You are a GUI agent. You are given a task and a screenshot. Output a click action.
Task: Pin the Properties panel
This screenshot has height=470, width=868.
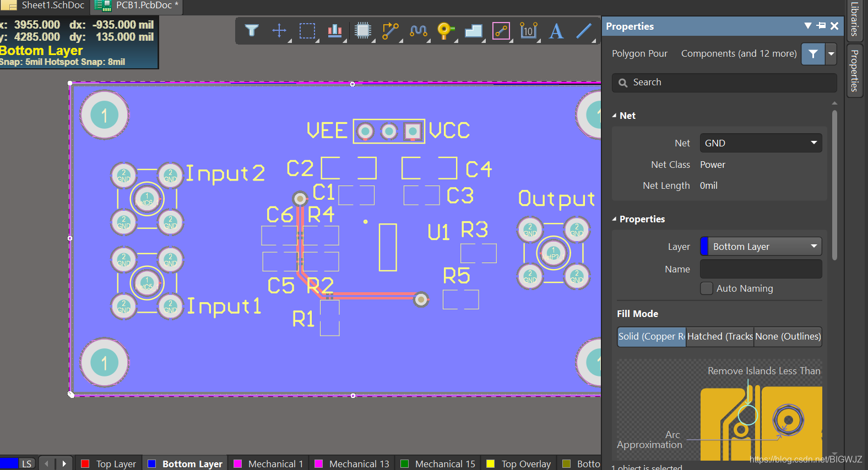point(821,26)
